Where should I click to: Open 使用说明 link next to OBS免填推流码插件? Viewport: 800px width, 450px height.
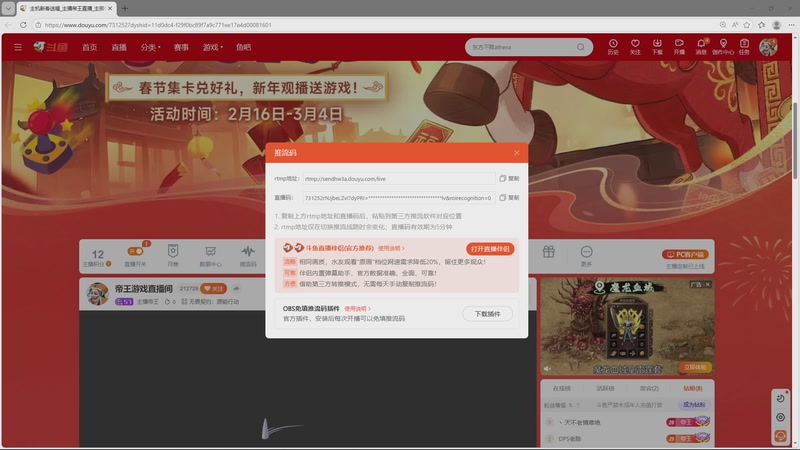click(358, 309)
